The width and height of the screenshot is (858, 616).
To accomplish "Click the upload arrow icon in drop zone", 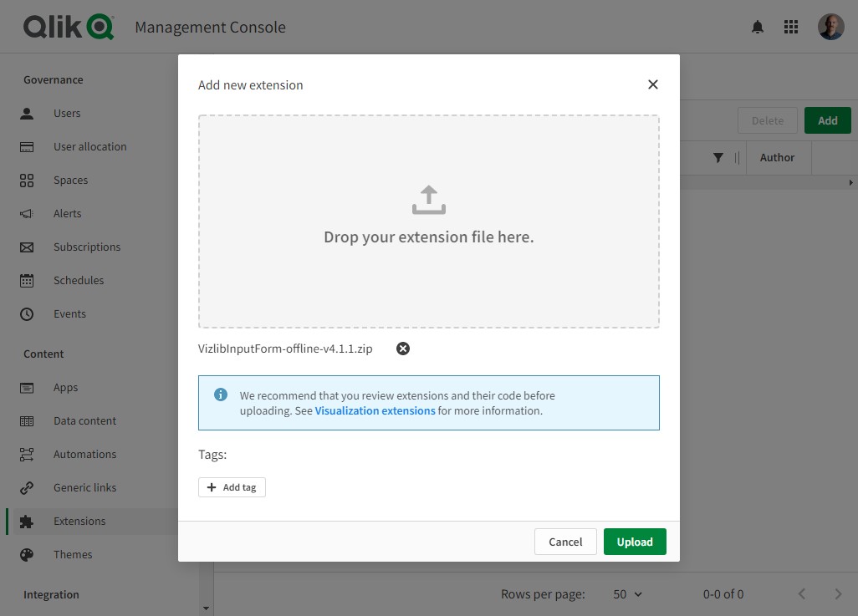I will coord(428,200).
